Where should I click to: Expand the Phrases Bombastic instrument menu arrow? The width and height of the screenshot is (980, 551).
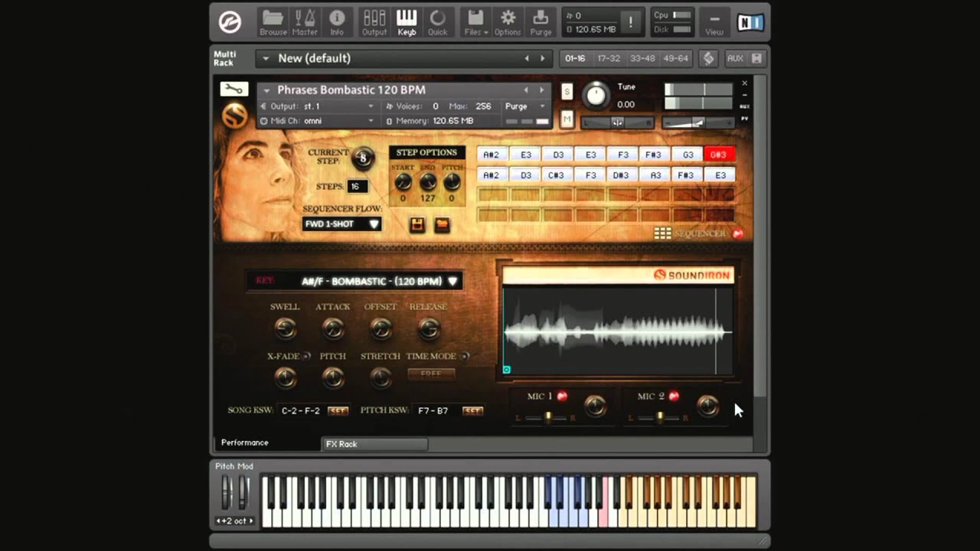point(266,90)
